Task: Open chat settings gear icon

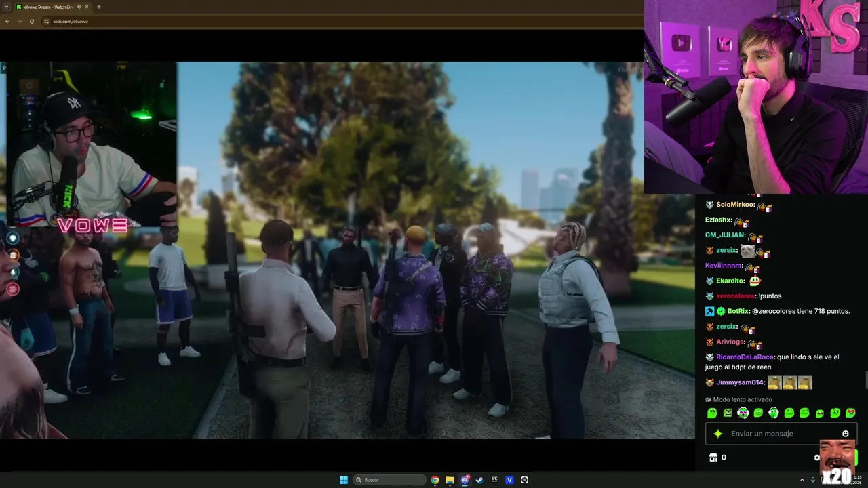Action: tap(817, 457)
